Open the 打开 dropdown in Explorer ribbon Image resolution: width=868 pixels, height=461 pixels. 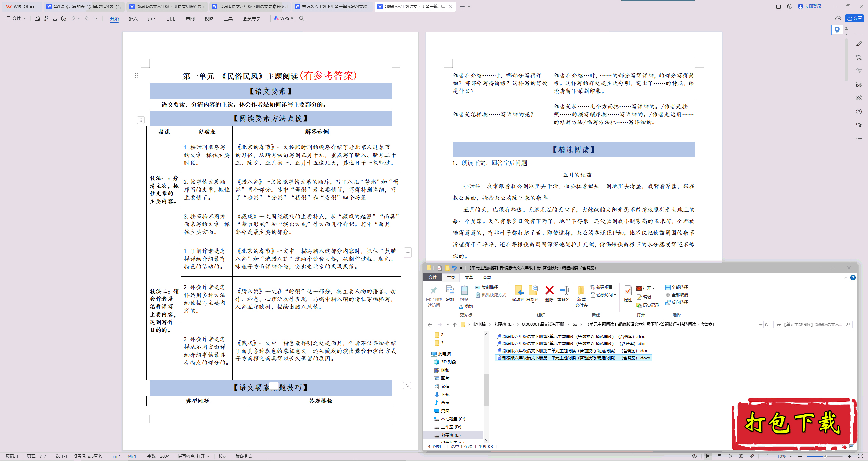tap(646, 288)
